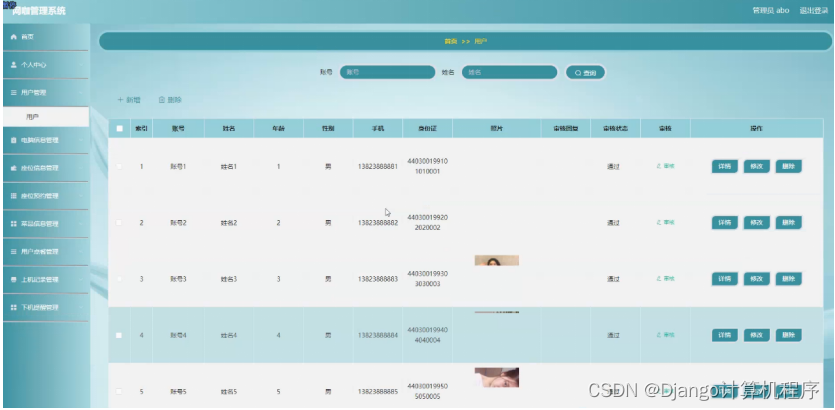Click the 菜品信息管理 sidebar icon

pos(14,224)
